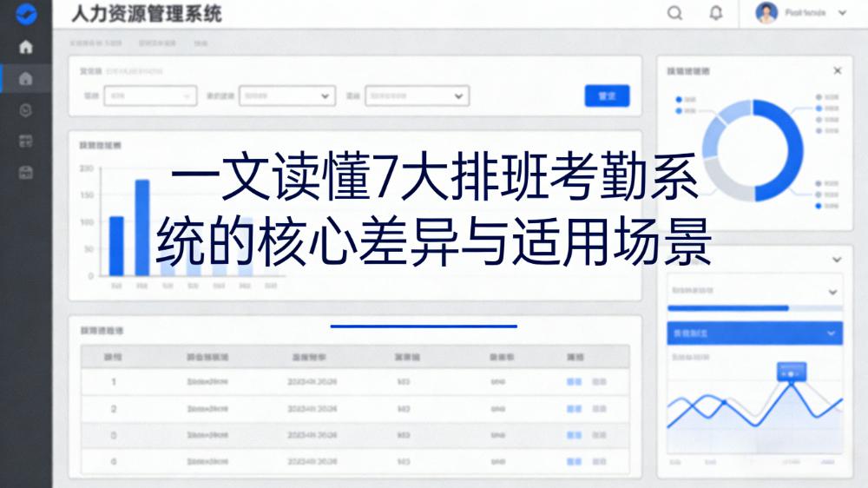Click the blue query button in filter bar
This screenshot has width=868, height=488.
pyautogui.click(x=607, y=96)
